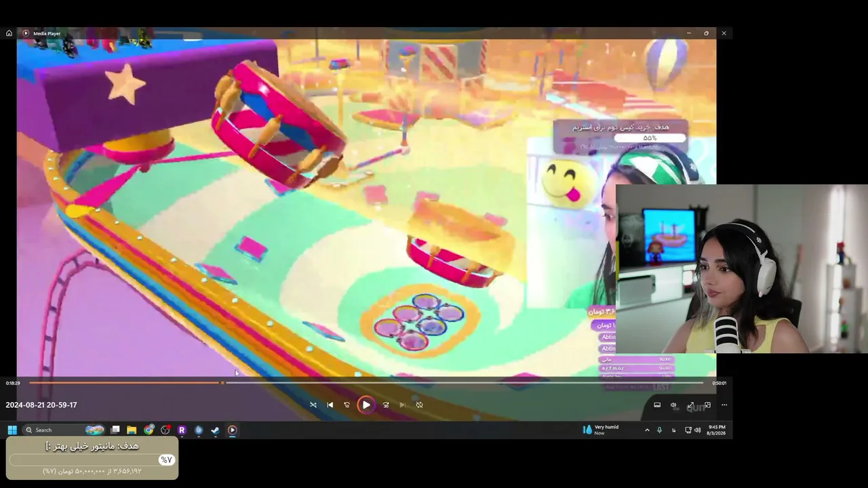This screenshot has height=488, width=868.
Task: Play the paused video
Action: 366,405
